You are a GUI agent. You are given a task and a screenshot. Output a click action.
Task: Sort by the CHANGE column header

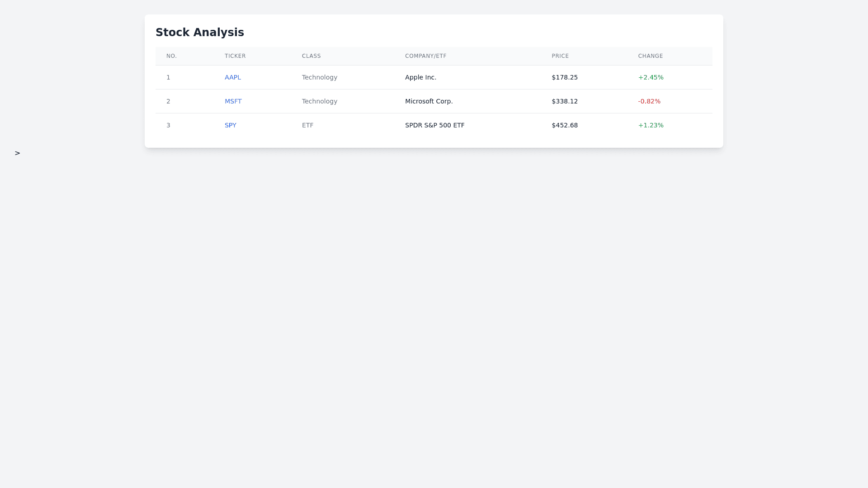click(x=650, y=56)
